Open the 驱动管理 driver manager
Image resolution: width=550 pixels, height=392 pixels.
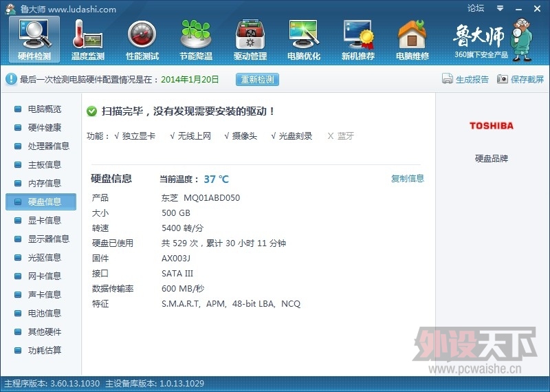(x=250, y=40)
